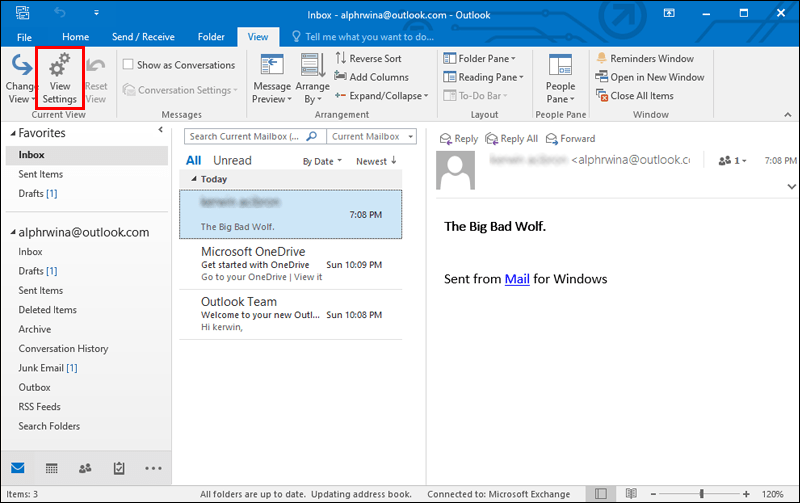Open Arrange By menu

312,79
